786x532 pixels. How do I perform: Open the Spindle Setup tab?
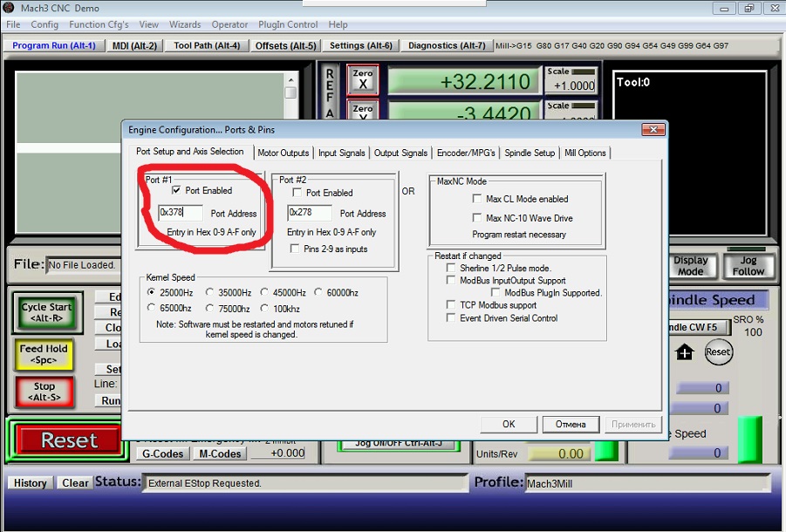530,153
